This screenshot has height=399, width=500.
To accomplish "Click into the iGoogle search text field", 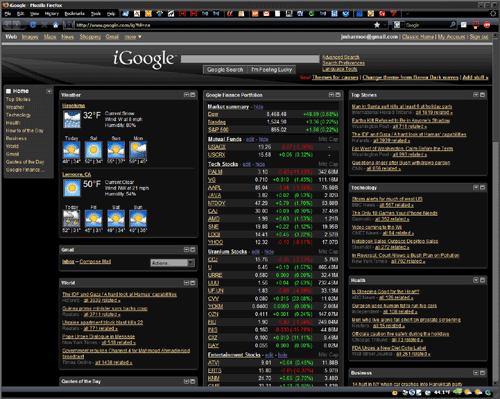I will [x=250, y=59].
